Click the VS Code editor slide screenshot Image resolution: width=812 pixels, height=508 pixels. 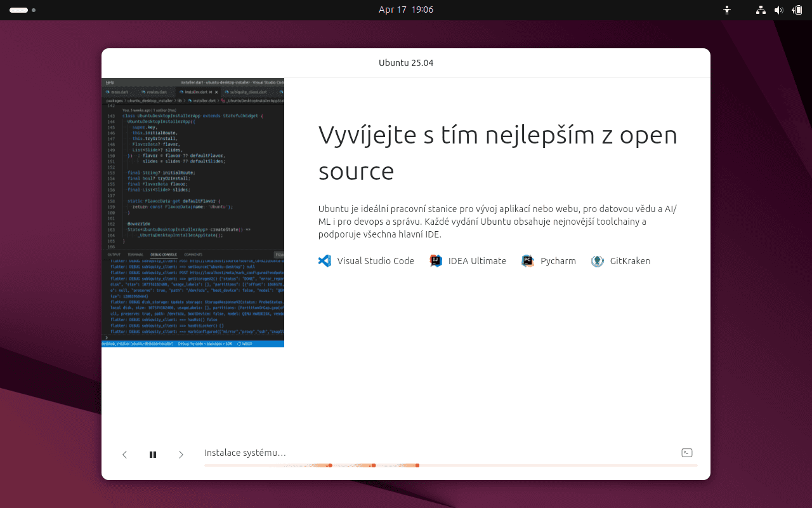[x=193, y=213]
